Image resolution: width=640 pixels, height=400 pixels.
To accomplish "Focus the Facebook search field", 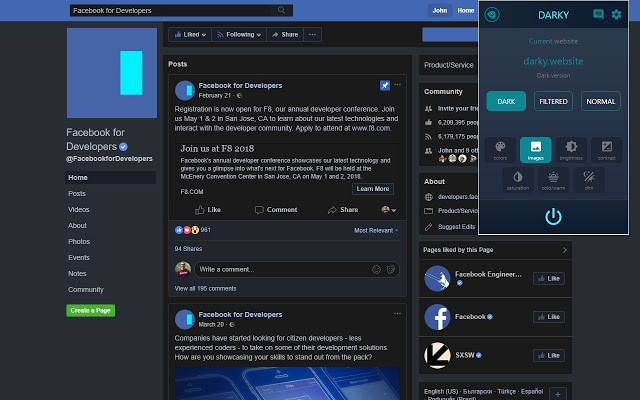I will coord(170,10).
